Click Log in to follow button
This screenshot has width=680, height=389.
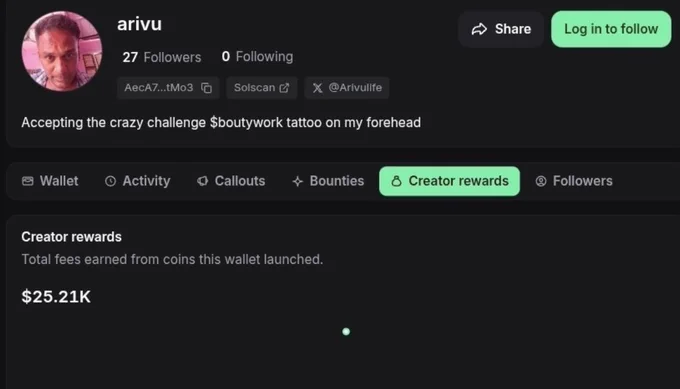pos(611,29)
